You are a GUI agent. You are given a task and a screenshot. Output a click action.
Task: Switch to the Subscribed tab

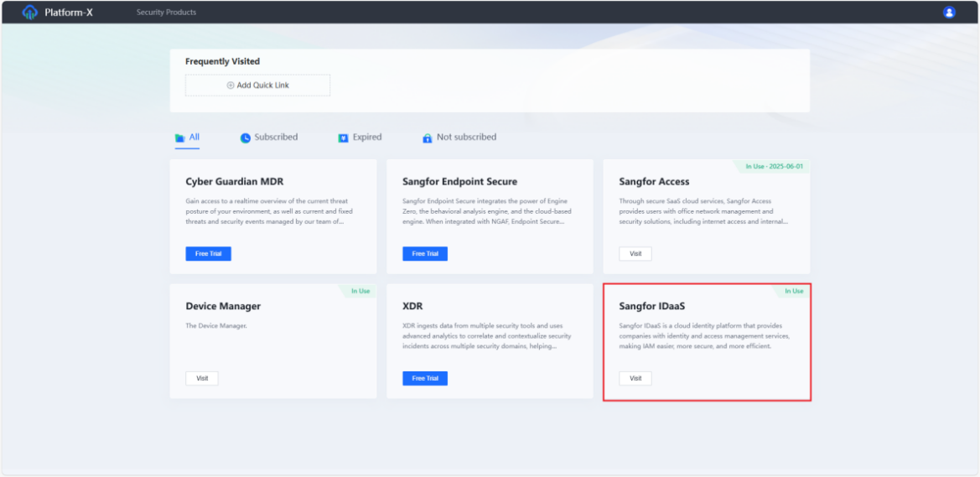click(276, 137)
